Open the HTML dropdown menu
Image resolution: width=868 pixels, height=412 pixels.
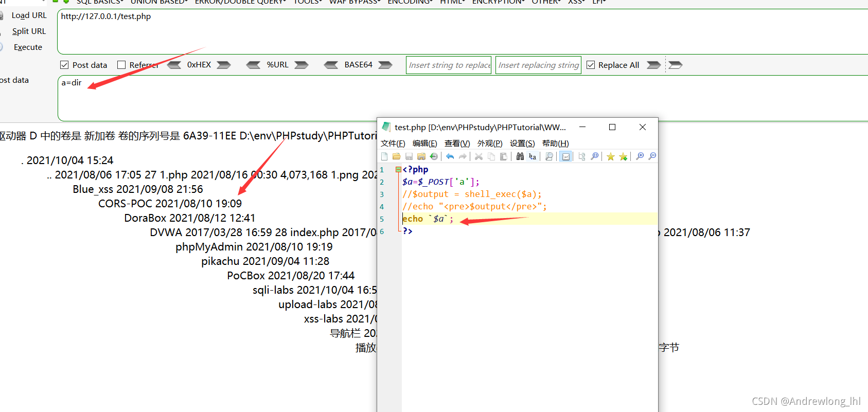452,2
